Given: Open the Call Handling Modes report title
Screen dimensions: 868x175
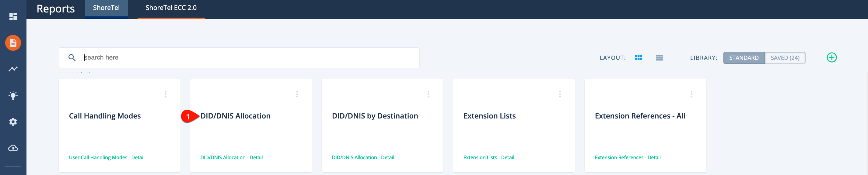Looking at the screenshot, I should [x=105, y=116].
